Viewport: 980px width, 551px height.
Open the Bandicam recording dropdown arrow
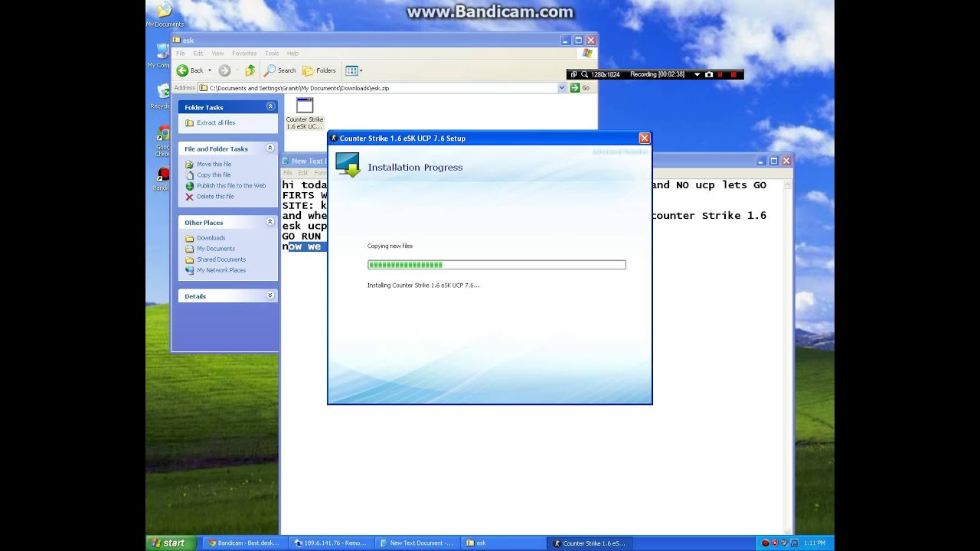tap(697, 74)
